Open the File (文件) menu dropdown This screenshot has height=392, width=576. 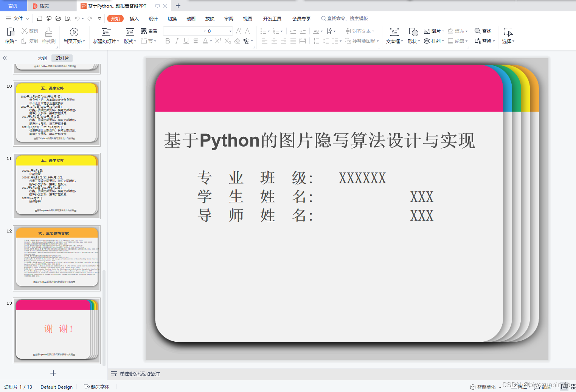point(17,18)
